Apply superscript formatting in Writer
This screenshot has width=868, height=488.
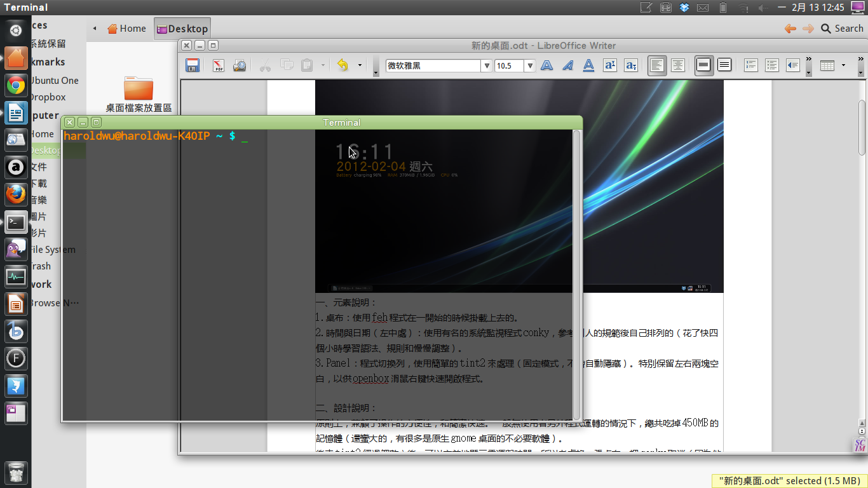[x=610, y=65]
